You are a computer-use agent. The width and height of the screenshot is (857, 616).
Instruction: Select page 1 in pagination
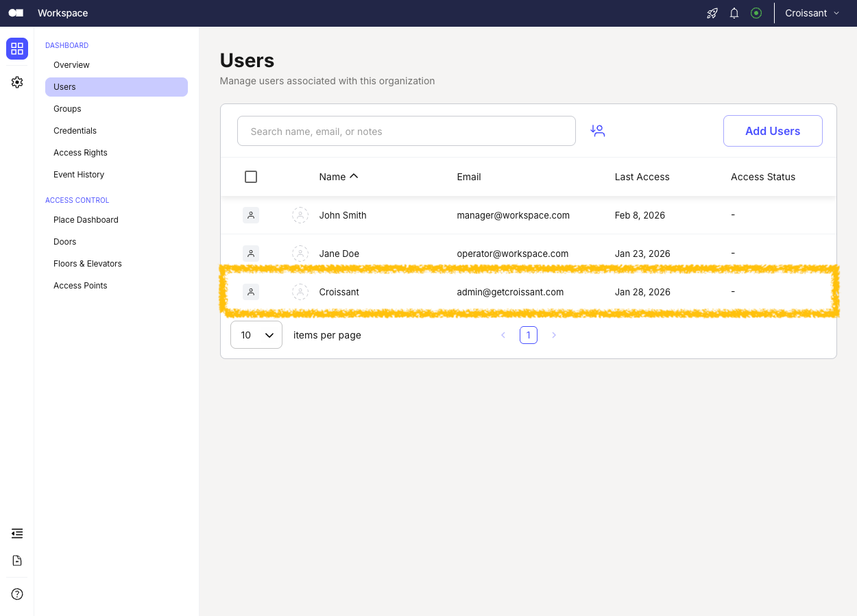click(528, 334)
